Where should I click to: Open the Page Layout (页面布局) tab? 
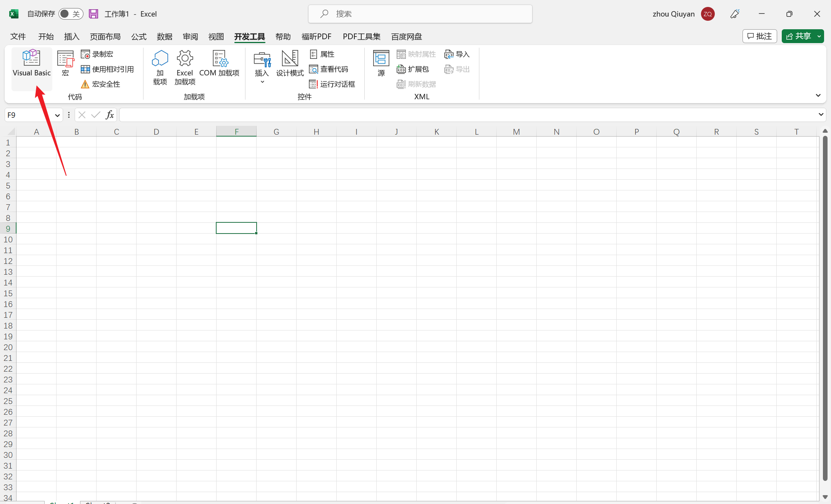(x=105, y=37)
